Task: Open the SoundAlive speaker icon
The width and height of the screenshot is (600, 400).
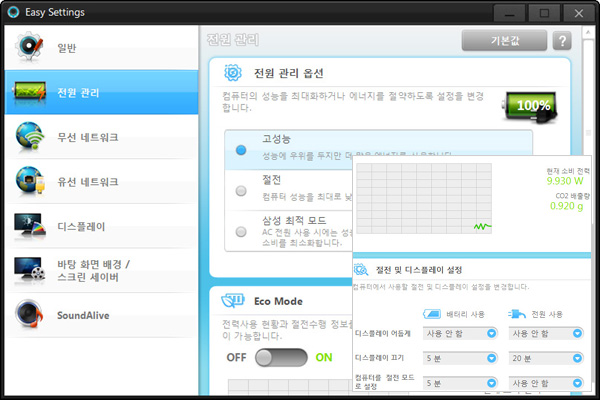Action: 32,314
